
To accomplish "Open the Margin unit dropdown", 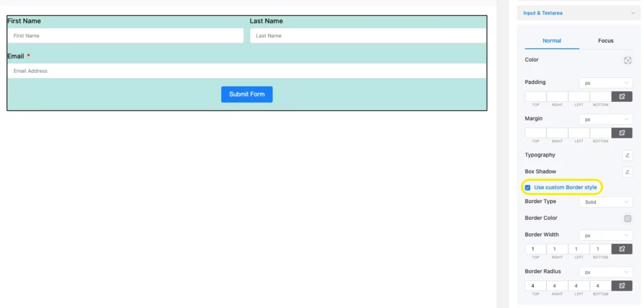I will [x=606, y=119].
